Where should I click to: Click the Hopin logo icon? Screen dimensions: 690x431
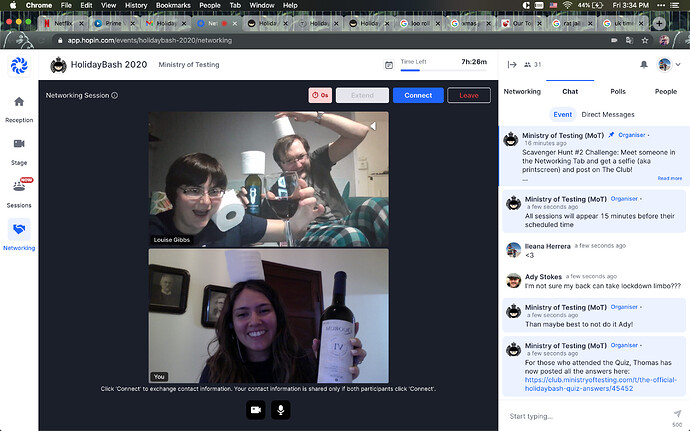[19, 66]
